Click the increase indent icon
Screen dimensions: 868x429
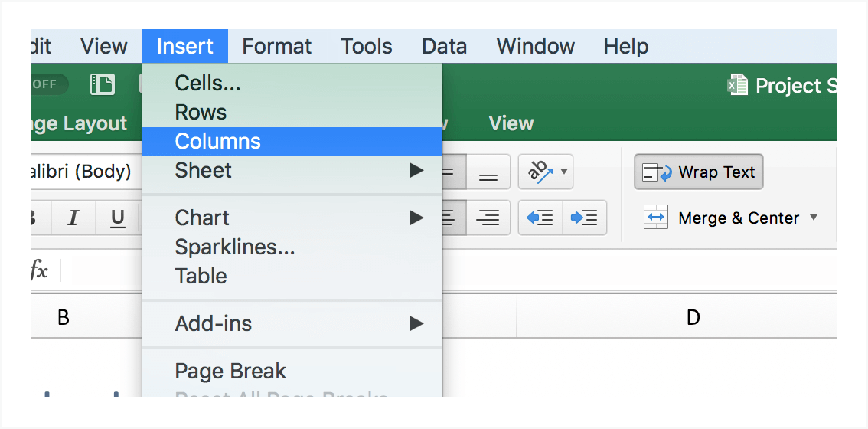[585, 218]
